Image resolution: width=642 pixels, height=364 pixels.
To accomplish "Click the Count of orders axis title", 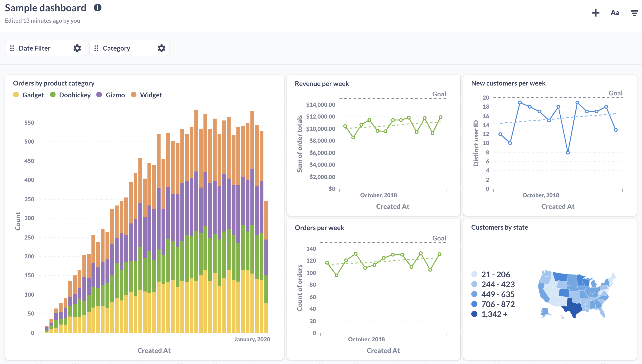I will point(300,288).
